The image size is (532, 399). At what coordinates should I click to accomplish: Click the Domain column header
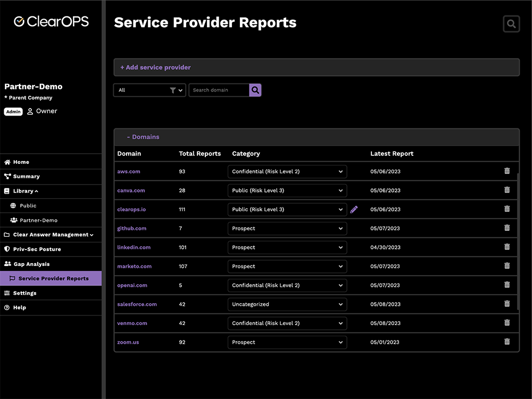[x=129, y=154]
